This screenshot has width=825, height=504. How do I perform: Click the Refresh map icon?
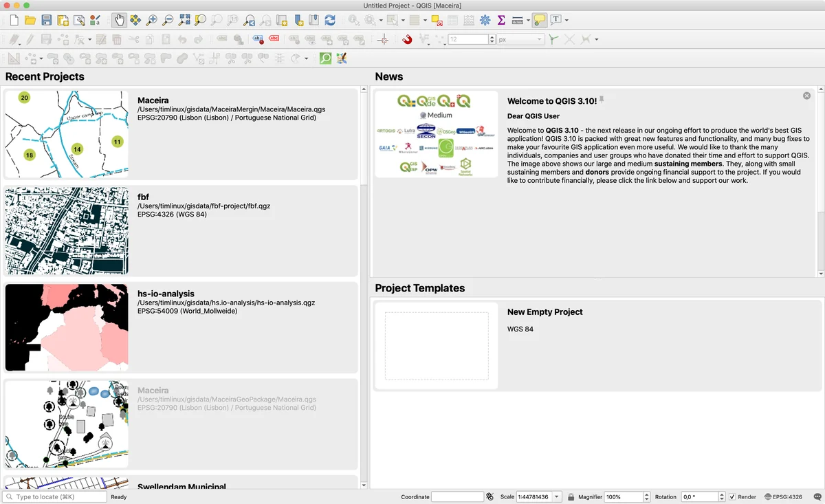point(330,21)
